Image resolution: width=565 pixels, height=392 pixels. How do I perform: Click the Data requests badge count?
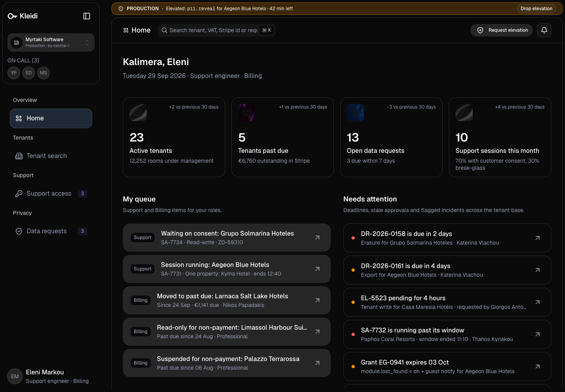pos(82,231)
